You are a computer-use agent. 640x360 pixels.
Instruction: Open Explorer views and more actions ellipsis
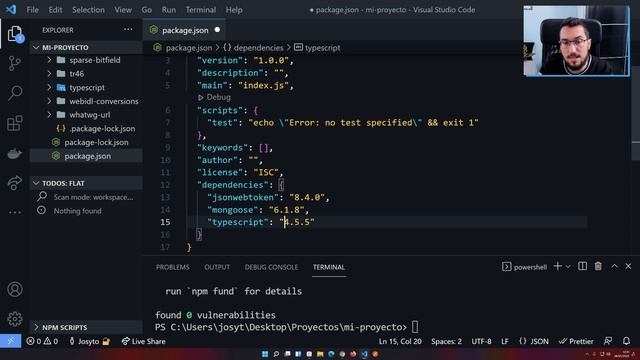tap(128, 29)
